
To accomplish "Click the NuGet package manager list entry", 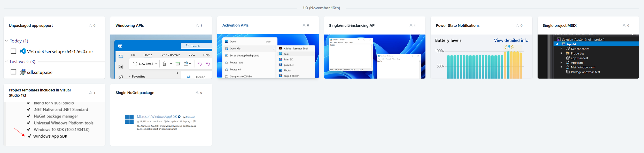I will [x=56, y=116].
